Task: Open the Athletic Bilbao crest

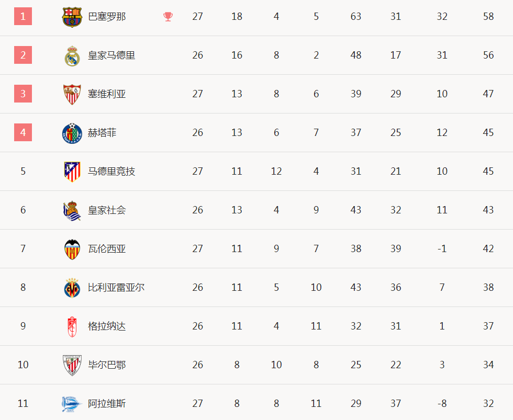Action: (72, 365)
